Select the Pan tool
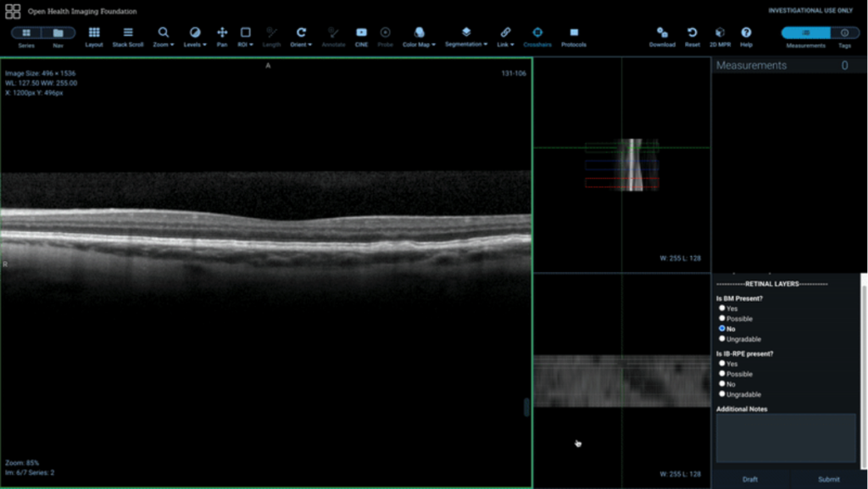Viewport: 868px width, 489px height. tap(222, 34)
